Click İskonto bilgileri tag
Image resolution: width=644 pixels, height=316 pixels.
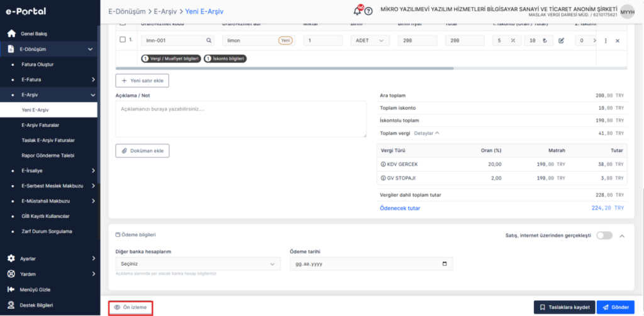pos(225,59)
